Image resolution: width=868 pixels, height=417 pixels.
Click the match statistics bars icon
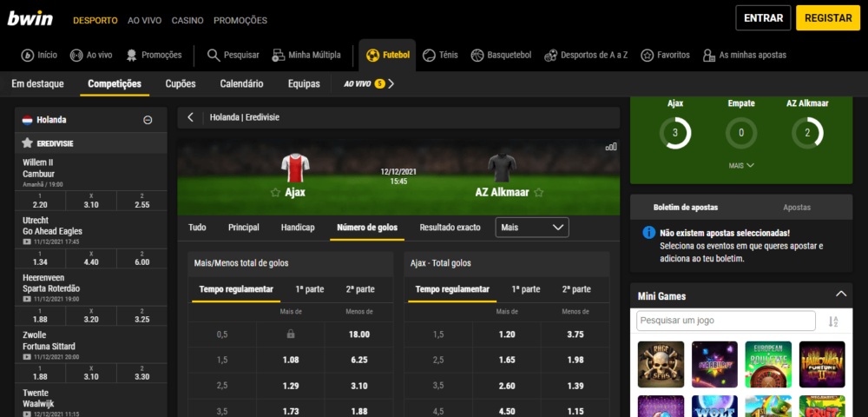[x=610, y=147]
